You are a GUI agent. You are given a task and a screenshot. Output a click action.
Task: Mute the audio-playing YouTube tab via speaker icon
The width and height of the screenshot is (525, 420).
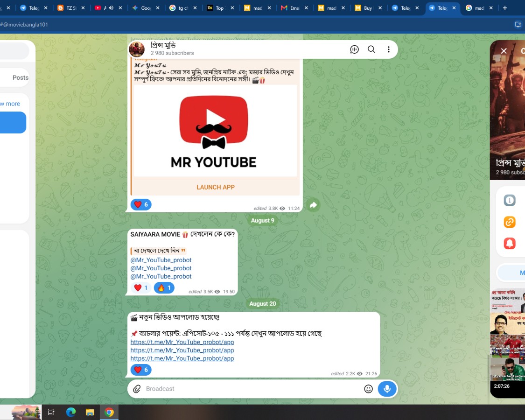tap(111, 8)
